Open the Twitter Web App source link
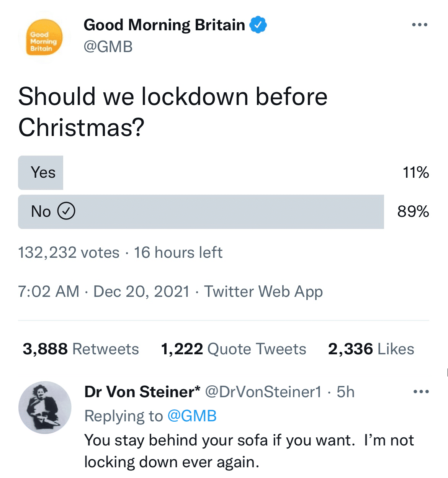 263,291
